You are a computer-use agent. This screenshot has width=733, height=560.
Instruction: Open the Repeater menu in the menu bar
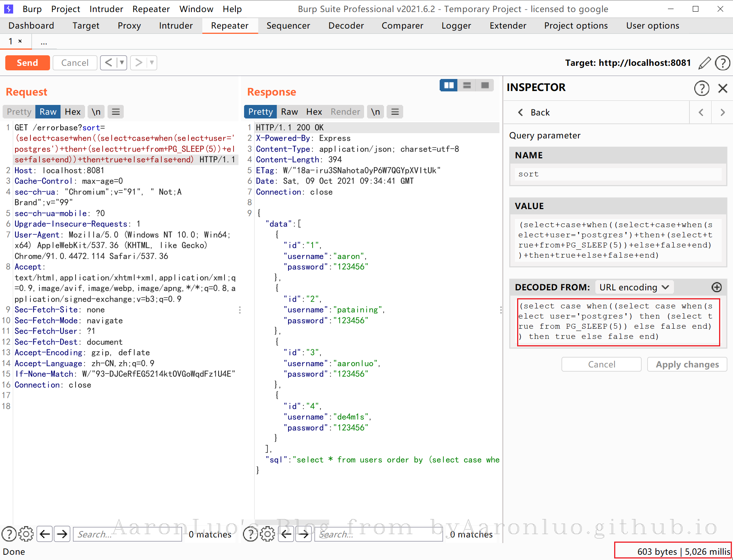pos(151,9)
